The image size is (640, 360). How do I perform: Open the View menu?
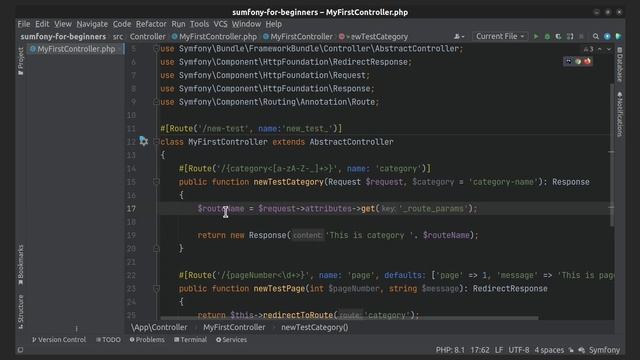click(63, 24)
